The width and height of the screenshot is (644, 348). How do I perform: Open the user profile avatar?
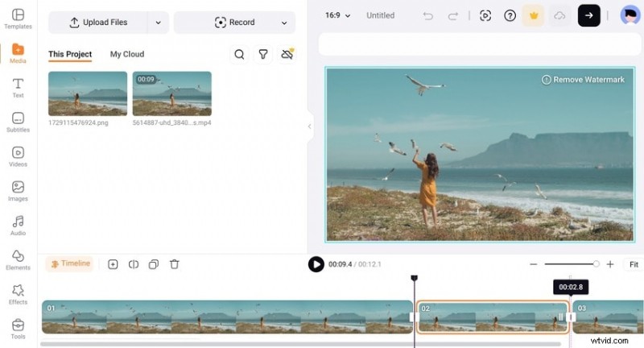(630, 15)
